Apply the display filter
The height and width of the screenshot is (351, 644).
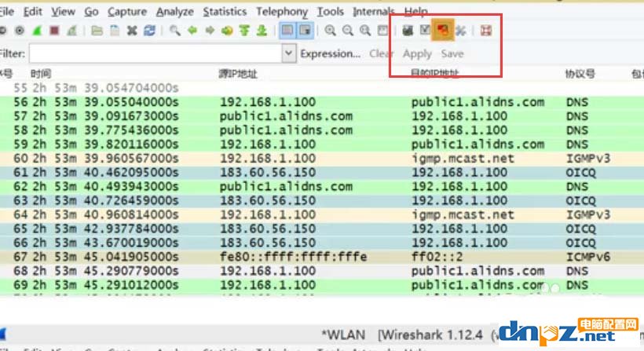pos(417,54)
